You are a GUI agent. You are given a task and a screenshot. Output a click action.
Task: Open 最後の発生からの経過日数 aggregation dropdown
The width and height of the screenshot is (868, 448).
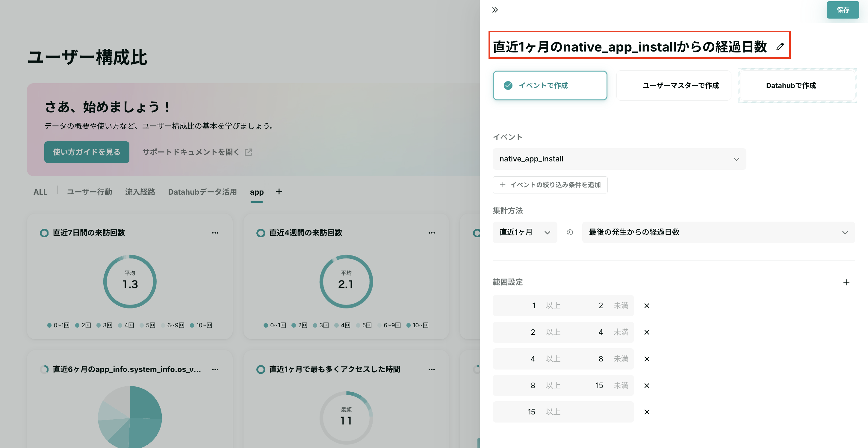click(x=718, y=232)
